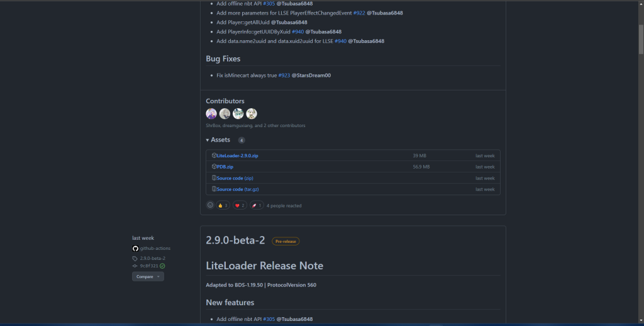Open #940 link on the getUUIDByXuid line
The width and height of the screenshot is (644, 326).
point(297,31)
